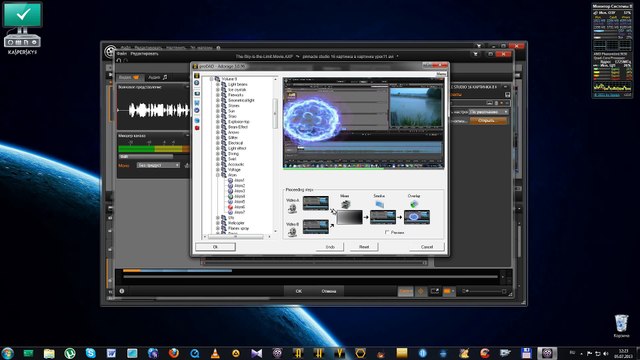This screenshot has width=640, height=360.
Task: Switch to the Видео tab in Pinnacle
Action: click(x=129, y=77)
